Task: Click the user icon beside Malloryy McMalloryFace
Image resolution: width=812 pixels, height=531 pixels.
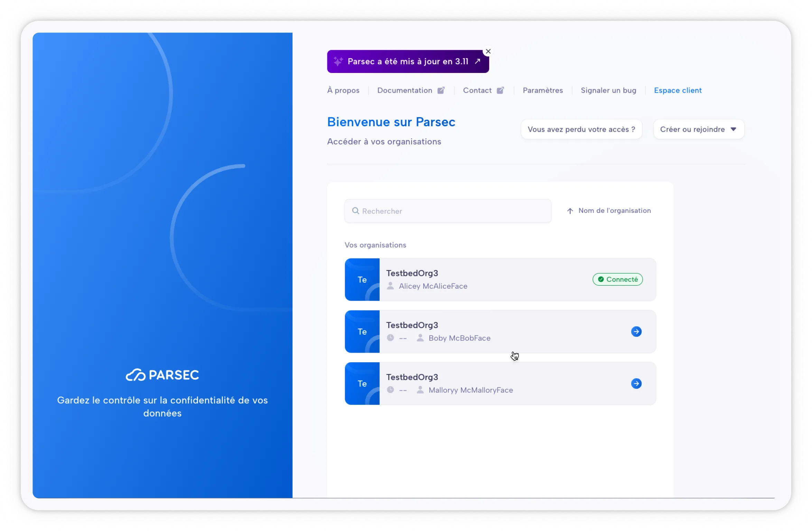Action: pyautogui.click(x=420, y=390)
